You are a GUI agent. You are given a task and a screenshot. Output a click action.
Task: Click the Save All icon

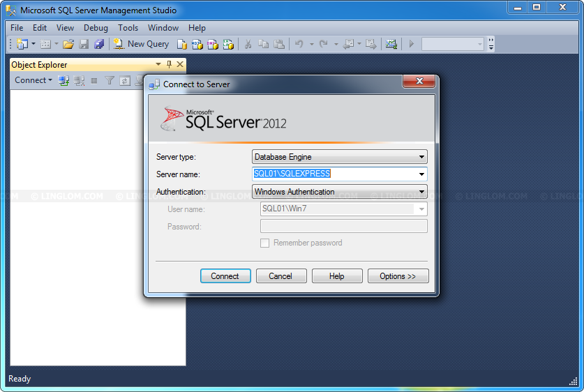(x=99, y=44)
